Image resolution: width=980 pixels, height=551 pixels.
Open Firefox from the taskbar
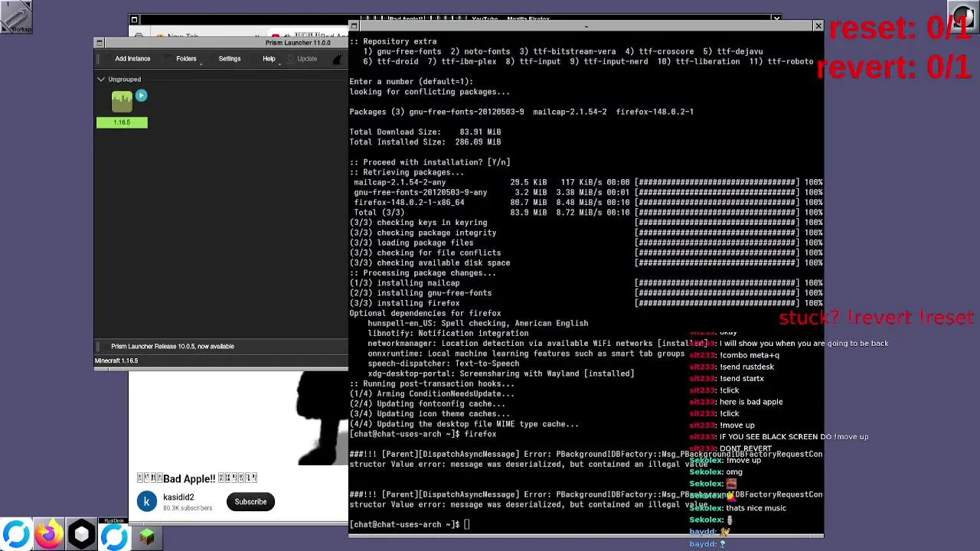49,535
